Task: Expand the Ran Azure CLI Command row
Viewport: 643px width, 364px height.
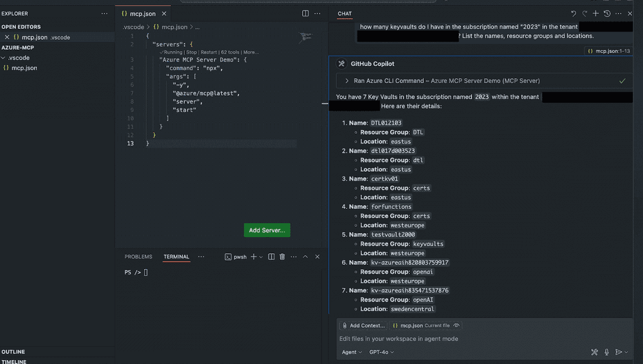Action: (x=484, y=81)
